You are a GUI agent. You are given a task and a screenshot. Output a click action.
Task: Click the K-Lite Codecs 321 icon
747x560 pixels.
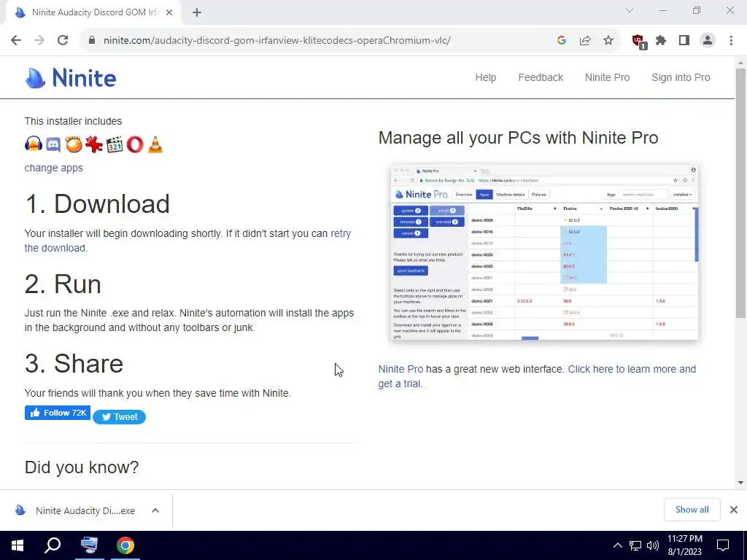(x=115, y=144)
